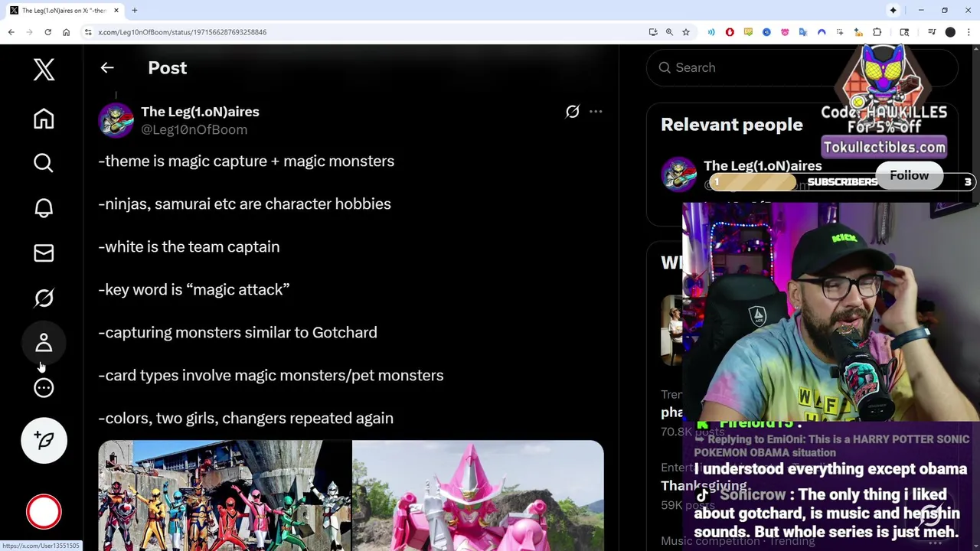Go back using the Post arrow
Viewport: 980px width, 551px height.
pyautogui.click(x=107, y=67)
